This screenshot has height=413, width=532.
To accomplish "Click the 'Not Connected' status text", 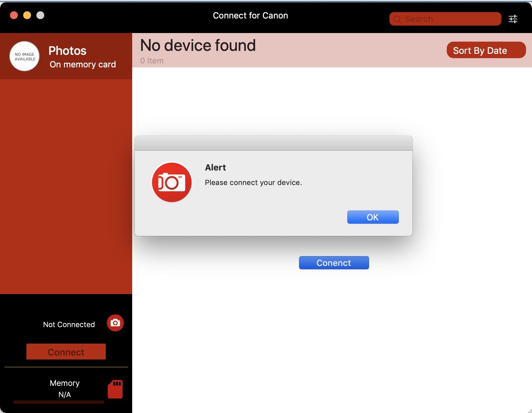I will (x=69, y=324).
